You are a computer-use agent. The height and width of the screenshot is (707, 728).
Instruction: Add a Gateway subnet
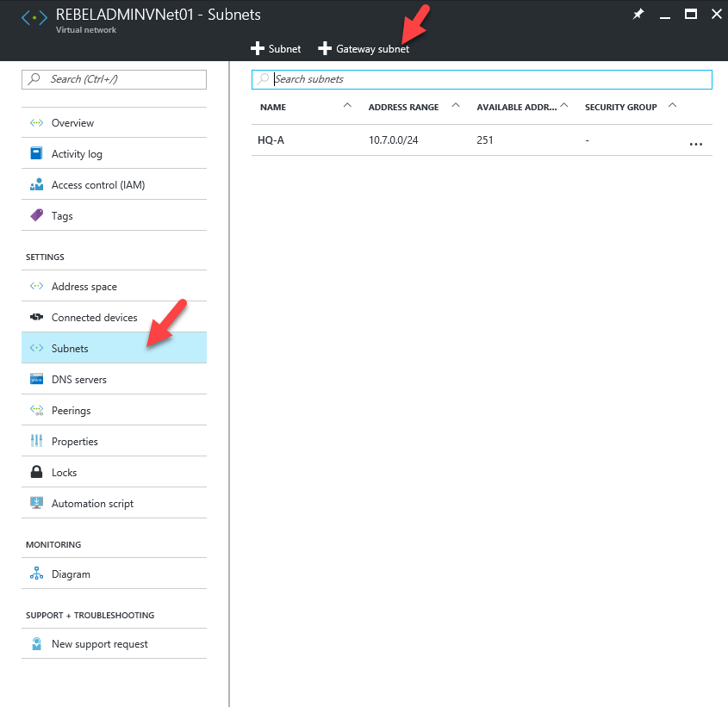pos(364,49)
